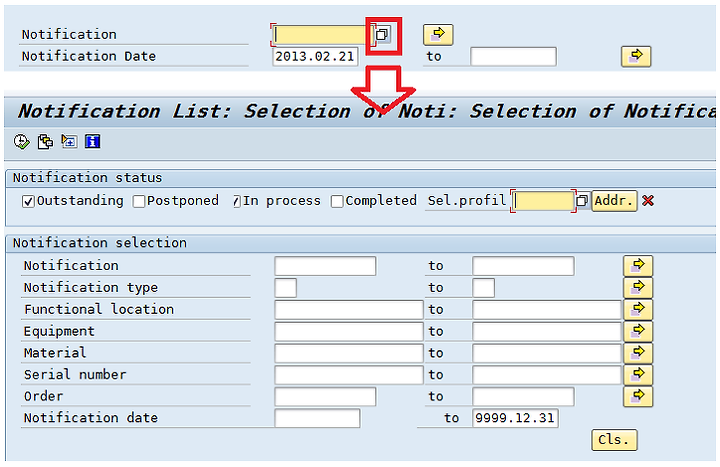Click the Cls. button
This screenshot has height=467, width=720.
[x=614, y=440]
